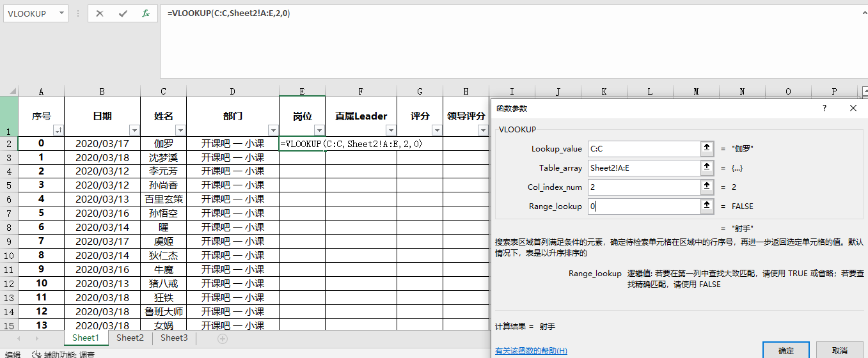868x358 pixels.
Task: Select column F header
Action: pyautogui.click(x=361, y=91)
